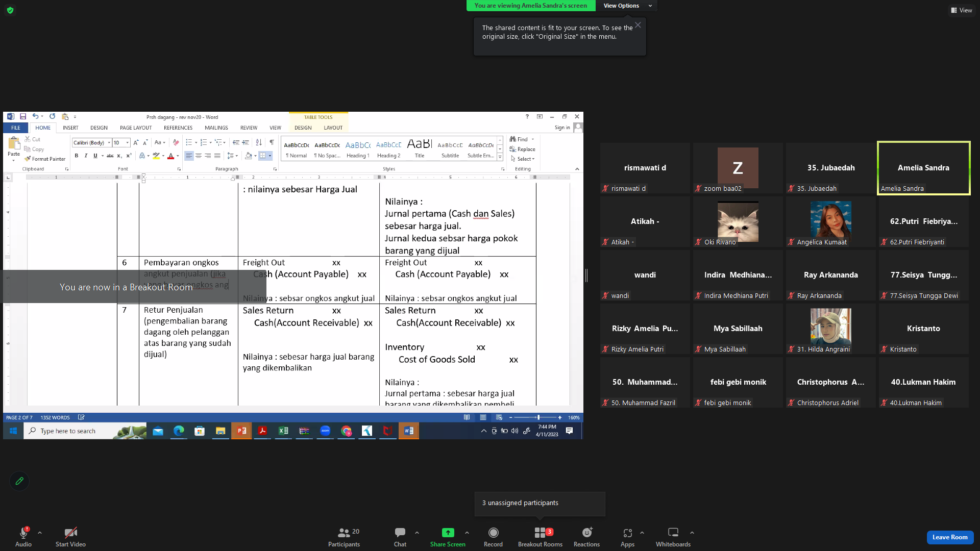This screenshot has height=551, width=980.
Task: Open the Chat panel
Action: pos(400,537)
